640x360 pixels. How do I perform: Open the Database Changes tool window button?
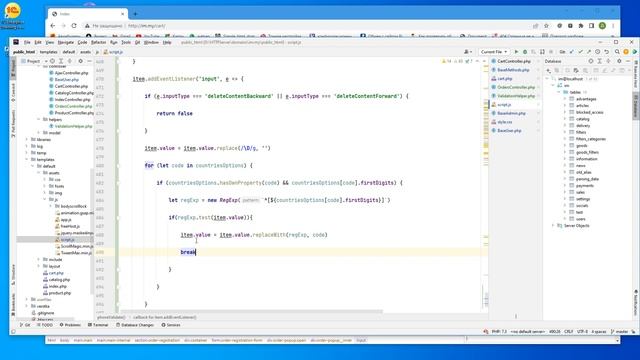pos(135,325)
